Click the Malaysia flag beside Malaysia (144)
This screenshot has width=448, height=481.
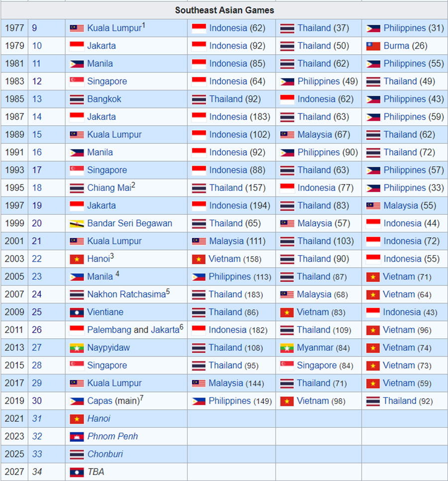pyautogui.click(x=199, y=384)
